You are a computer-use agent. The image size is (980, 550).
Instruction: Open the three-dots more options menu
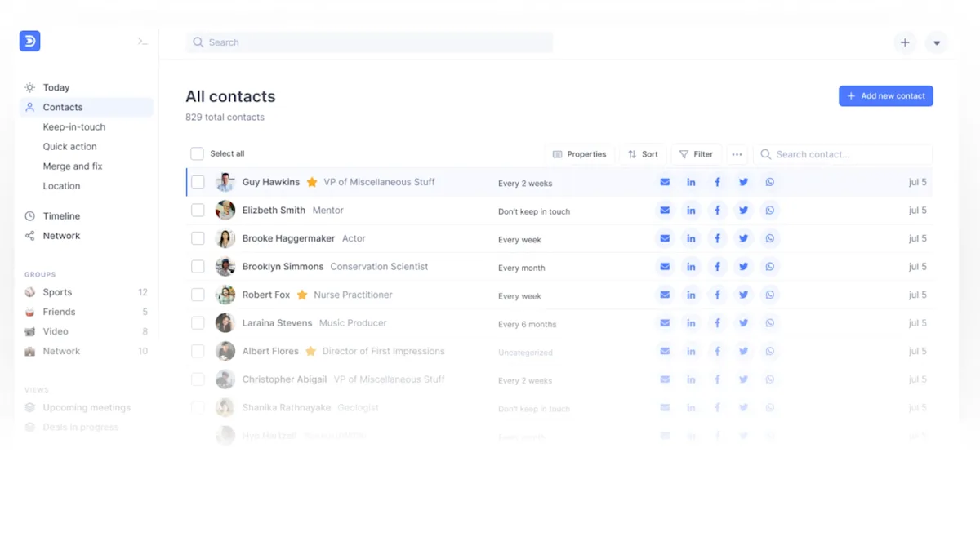(737, 154)
